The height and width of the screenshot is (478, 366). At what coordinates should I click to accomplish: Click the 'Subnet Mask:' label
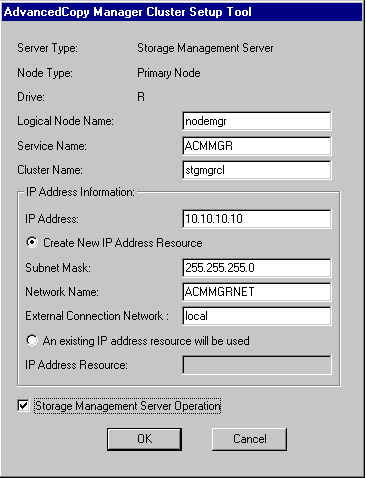pos(58,268)
